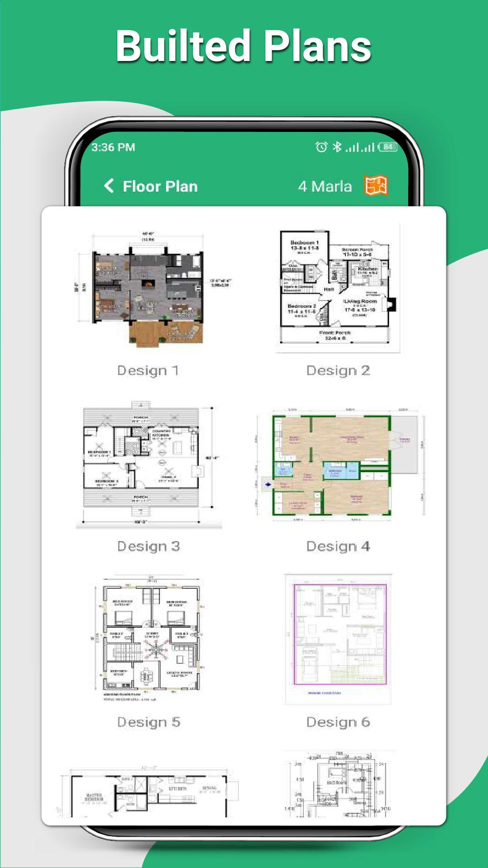The height and width of the screenshot is (868, 488).
Task: Open Design 3 porch plan thumbnail
Action: pos(149,464)
